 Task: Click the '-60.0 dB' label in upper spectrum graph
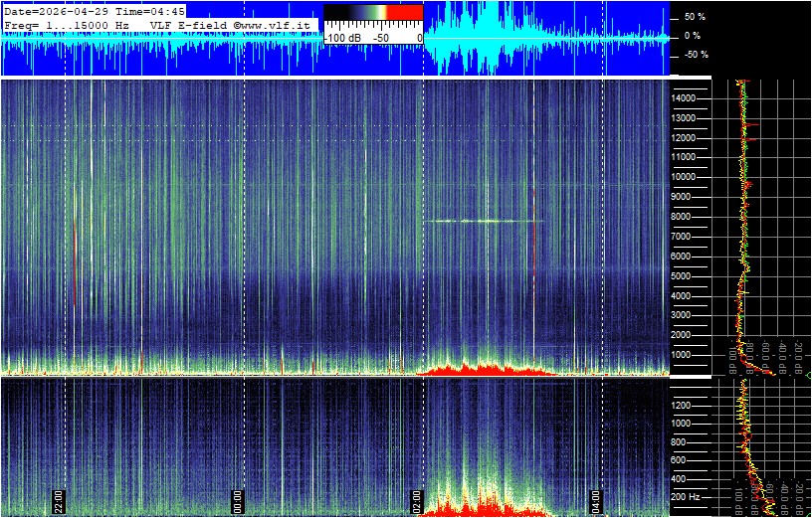(766, 357)
